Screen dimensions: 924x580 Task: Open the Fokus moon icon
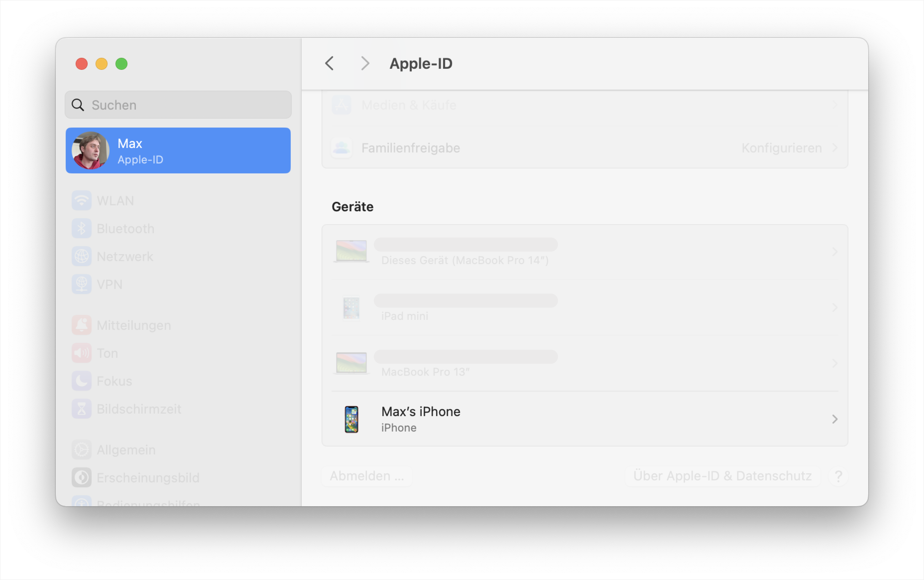(81, 381)
